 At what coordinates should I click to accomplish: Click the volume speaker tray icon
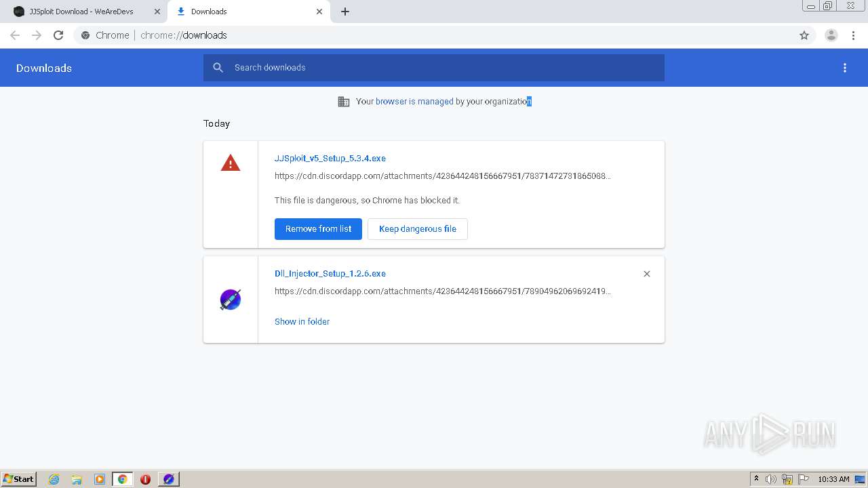point(771,479)
